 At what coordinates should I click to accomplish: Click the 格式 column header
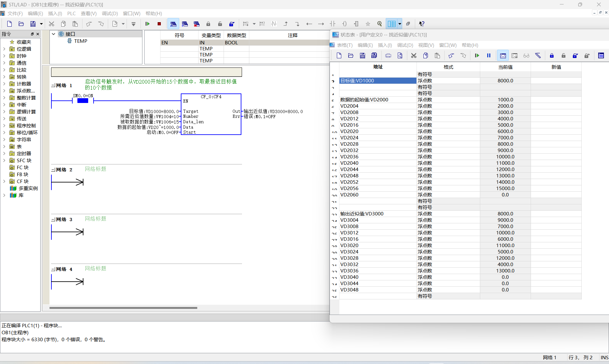(448, 67)
